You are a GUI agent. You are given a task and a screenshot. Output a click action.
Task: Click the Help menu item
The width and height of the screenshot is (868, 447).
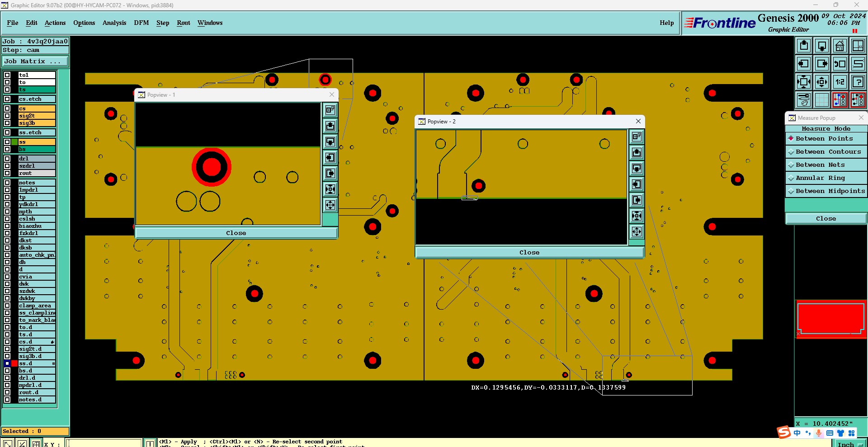(666, 23)
